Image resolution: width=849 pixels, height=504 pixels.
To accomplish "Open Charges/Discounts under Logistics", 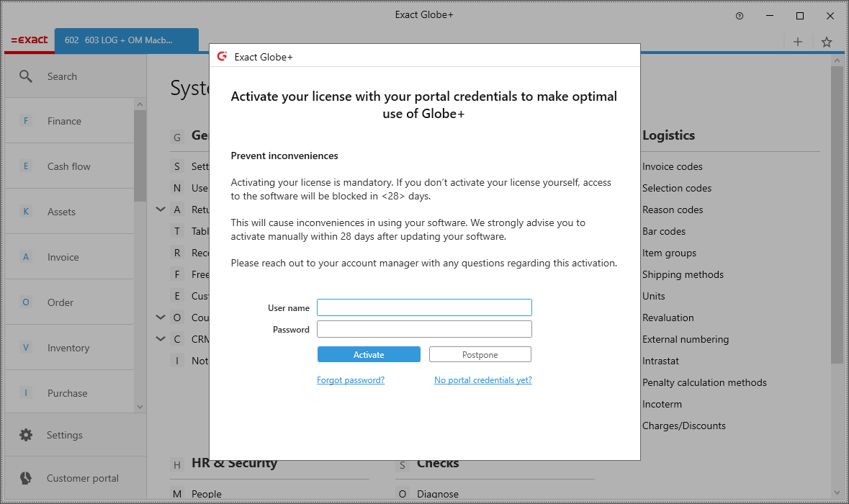I will click(x=684, y=426).
